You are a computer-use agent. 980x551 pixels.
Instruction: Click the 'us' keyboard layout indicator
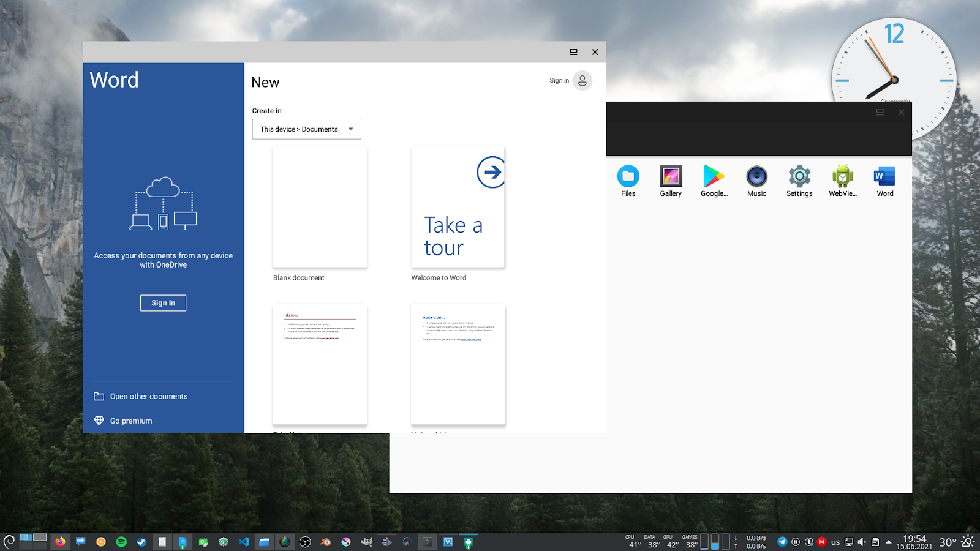click(835, 542)
